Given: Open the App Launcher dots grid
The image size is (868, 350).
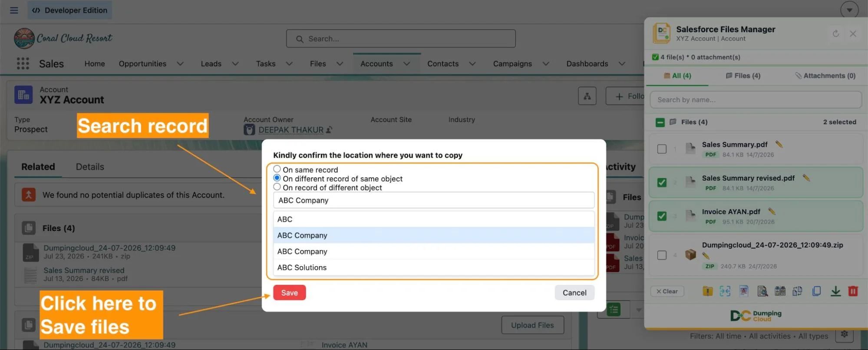Looking at the screenshot, I should [23, 64].
